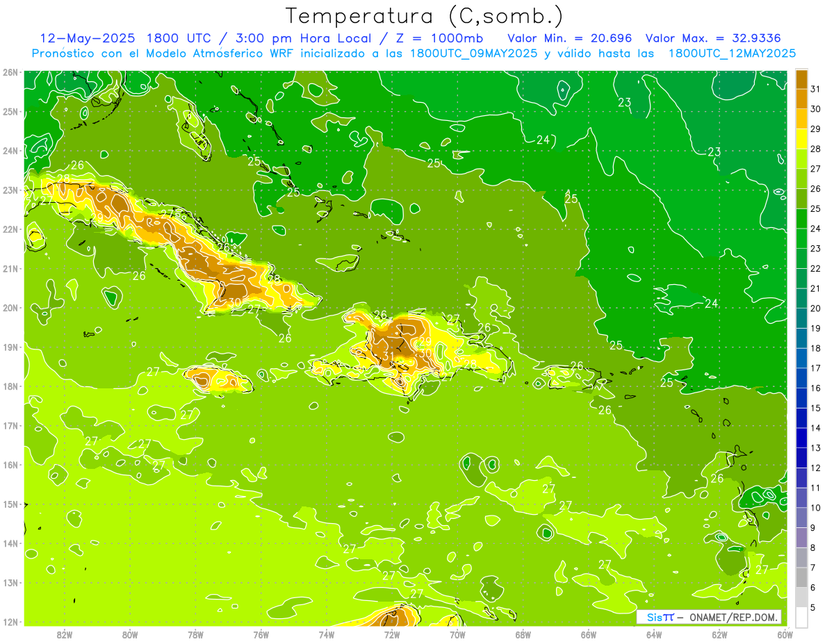Click the 62W longitude axis label
This screenshot has width=834, height=644.
point(719,634)
